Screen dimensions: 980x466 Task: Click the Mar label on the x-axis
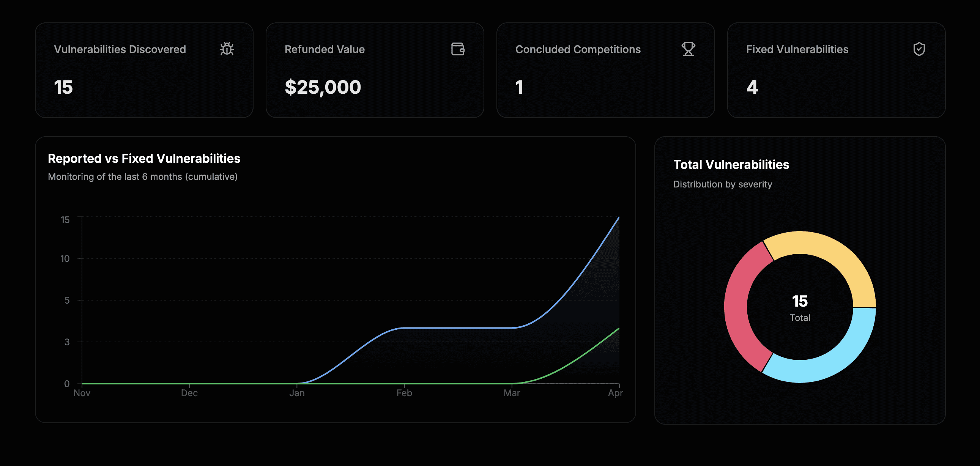(512, 393)
